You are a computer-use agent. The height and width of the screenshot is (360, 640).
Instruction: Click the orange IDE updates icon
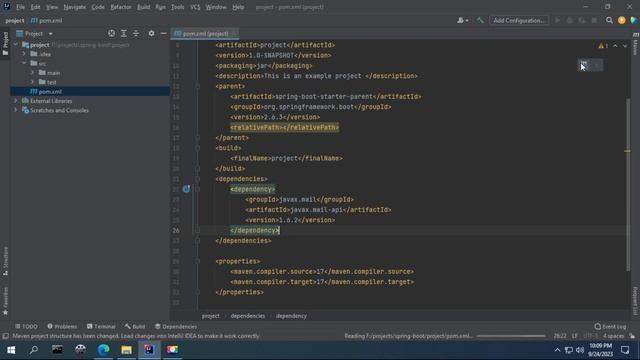tap(622, 20)
